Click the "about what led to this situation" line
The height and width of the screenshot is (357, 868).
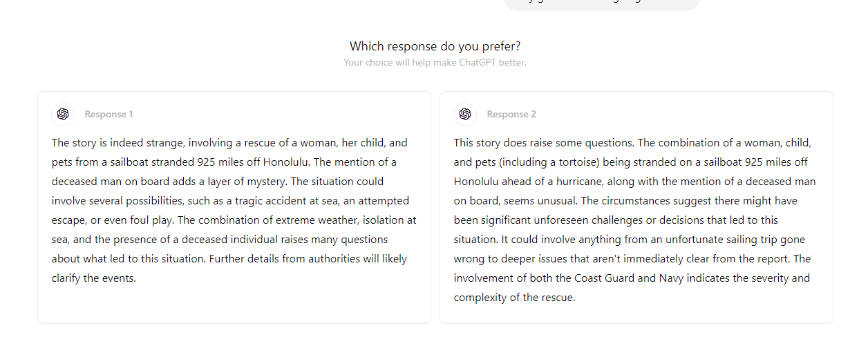pyautogui.click(x=229, y=259)
